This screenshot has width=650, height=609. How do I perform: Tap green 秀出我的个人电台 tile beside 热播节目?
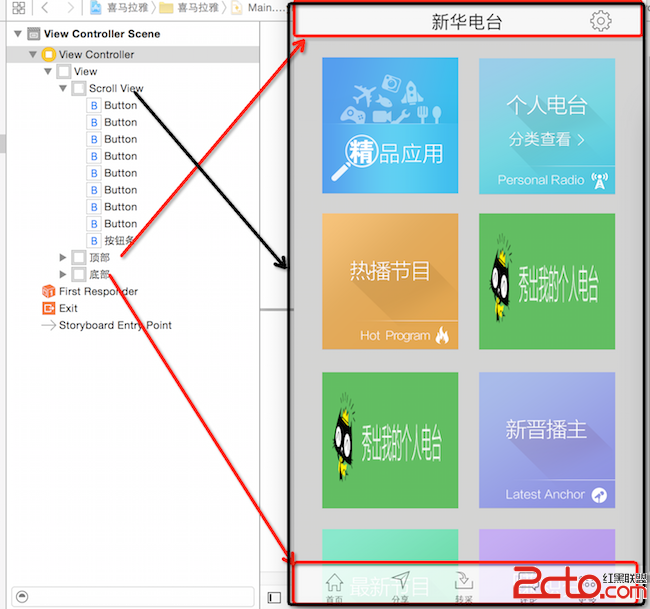coord(547,281)
